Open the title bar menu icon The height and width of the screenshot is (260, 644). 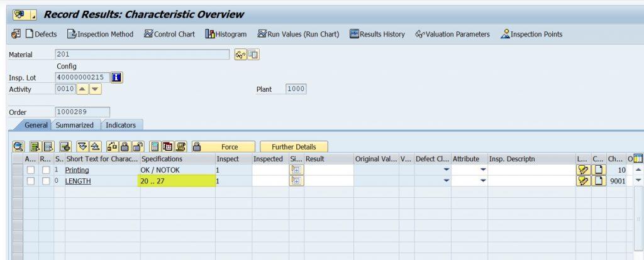coord(25,15)
